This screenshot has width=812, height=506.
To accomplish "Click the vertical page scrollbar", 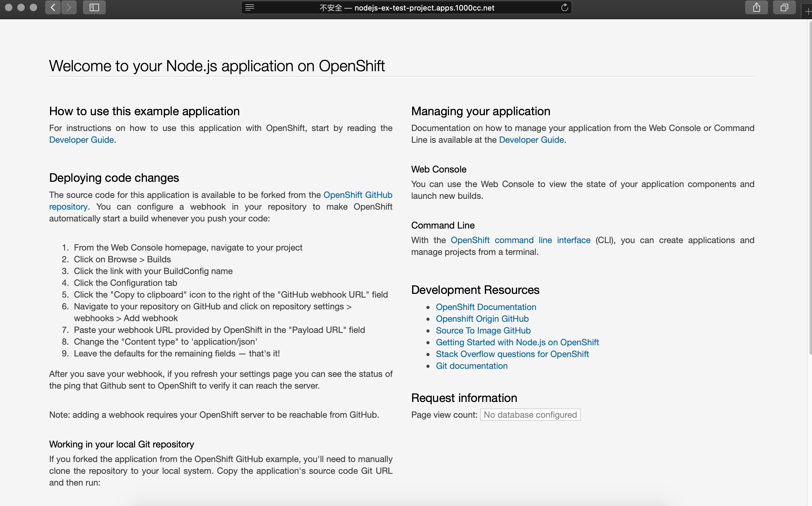I will click(x=810, y=187).
